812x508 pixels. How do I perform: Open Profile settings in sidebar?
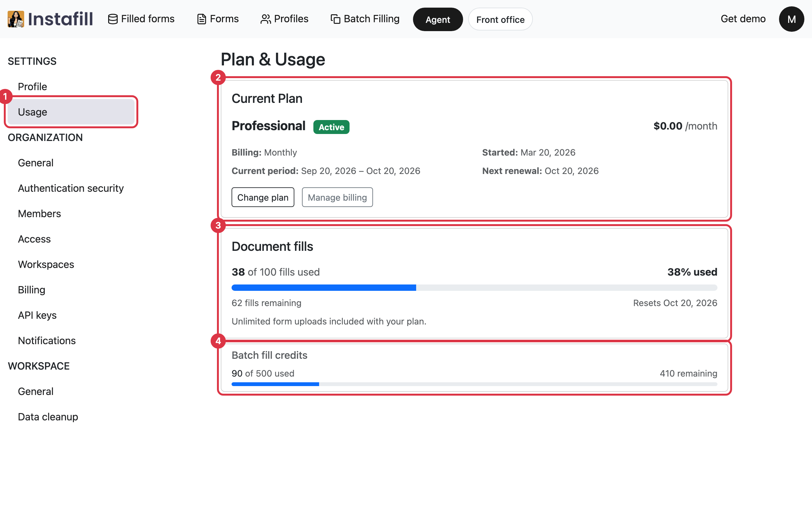pyautogui.click(x=71, y=86)
